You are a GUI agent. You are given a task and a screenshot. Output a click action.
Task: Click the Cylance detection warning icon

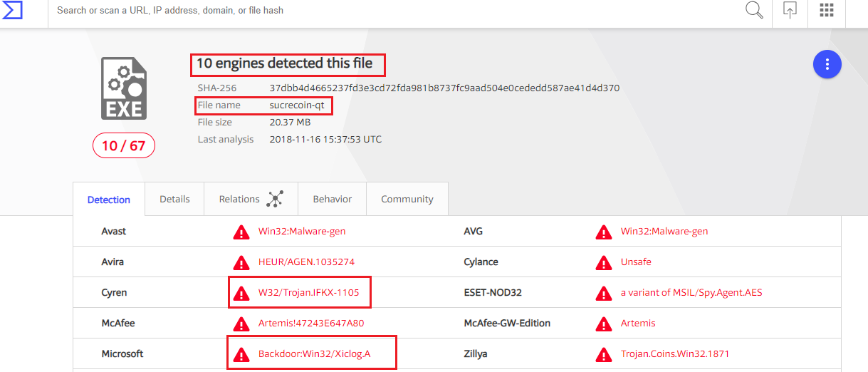604,262
